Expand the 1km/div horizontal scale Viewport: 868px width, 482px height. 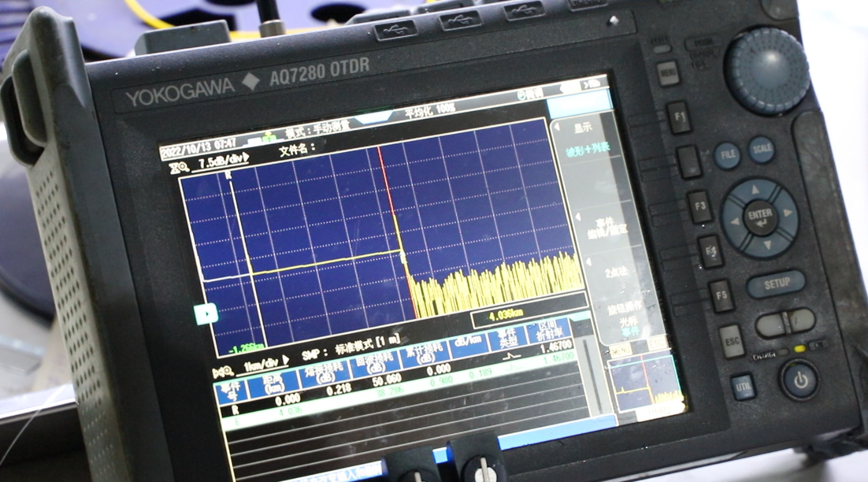[x=265, y=365]
